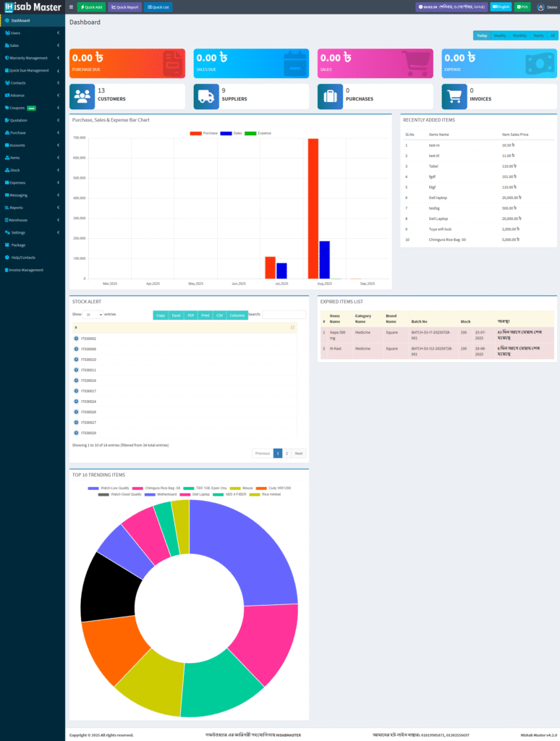Click the hamburger sidebar toggle icon

71,7
